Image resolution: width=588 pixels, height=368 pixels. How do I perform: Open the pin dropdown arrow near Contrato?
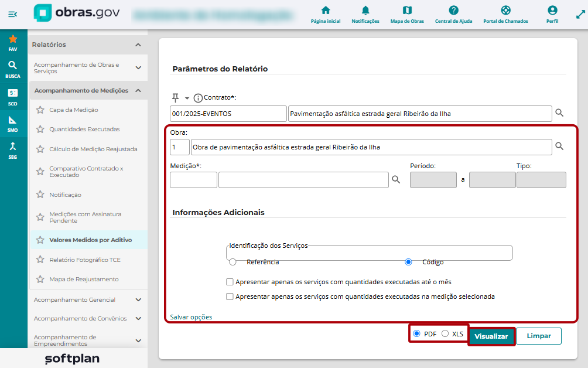point(187,98)
